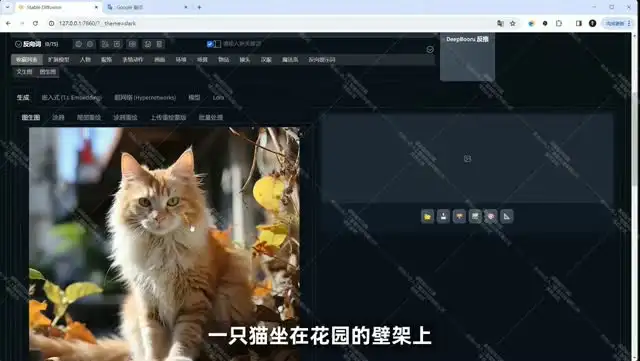
Task: Click the cat image in the img2img input
Action: pos(164,244)
